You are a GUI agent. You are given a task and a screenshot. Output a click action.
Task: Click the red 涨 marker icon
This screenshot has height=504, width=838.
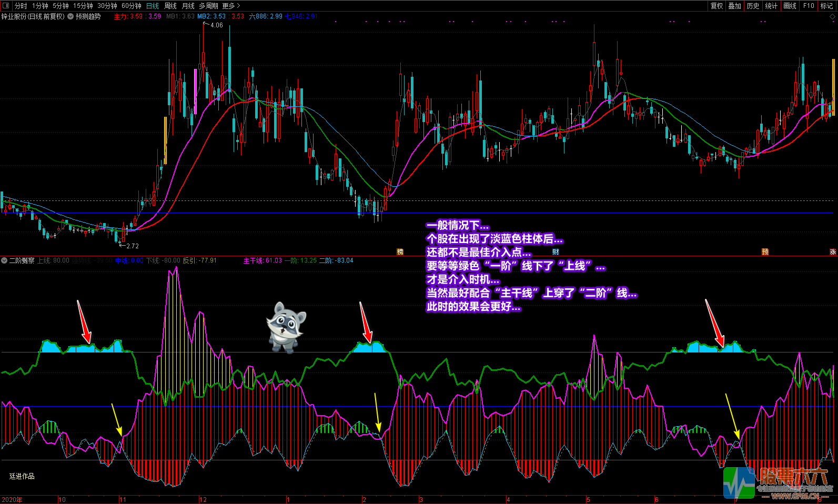833,252
